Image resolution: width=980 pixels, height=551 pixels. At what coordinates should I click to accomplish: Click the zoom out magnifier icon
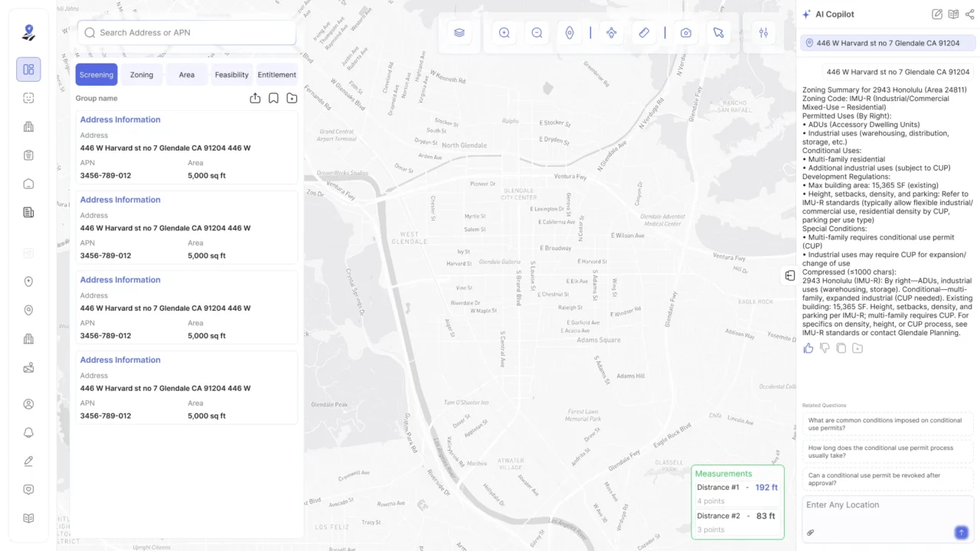click(537, 33)
